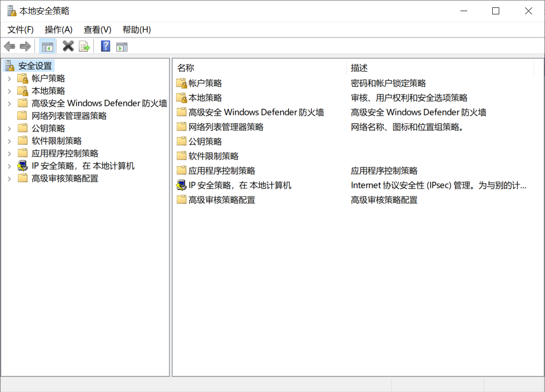The image size is (545, 392).
Task: Click the 公钥策略 folder icon in list
Action: tap(181, 141)
